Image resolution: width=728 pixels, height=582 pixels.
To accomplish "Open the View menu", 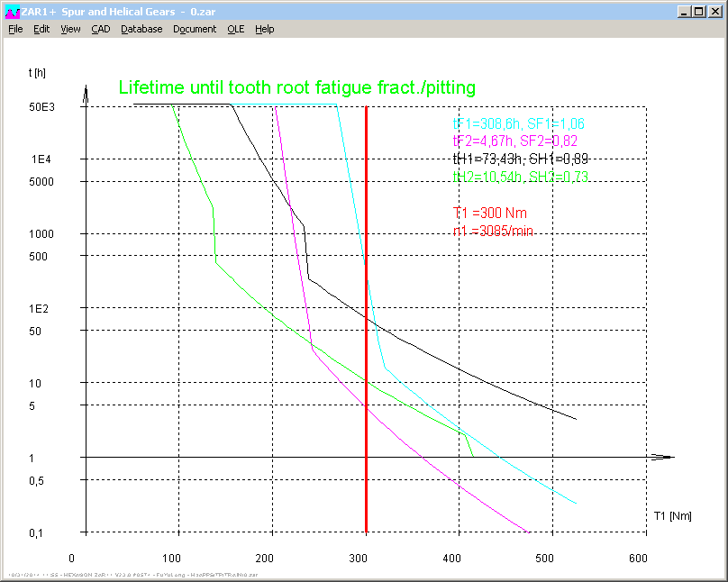I will coord(70,29).
